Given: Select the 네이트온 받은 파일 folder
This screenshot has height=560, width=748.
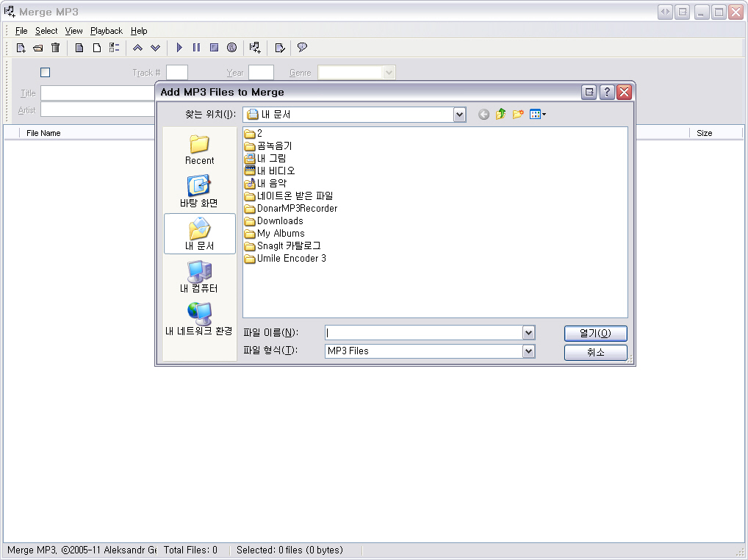Looking at the screenshot, I should pyautogui.click(x=289, y=196).
